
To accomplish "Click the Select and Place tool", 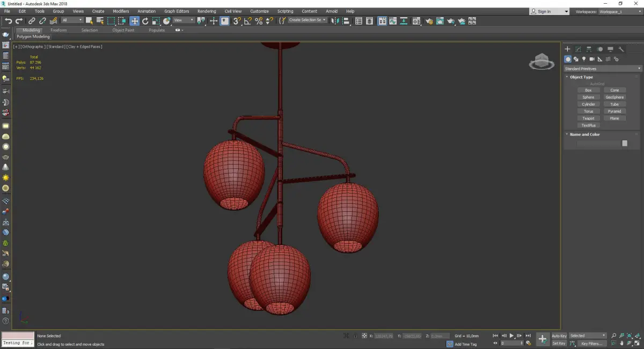I will (x=167, y=21).
